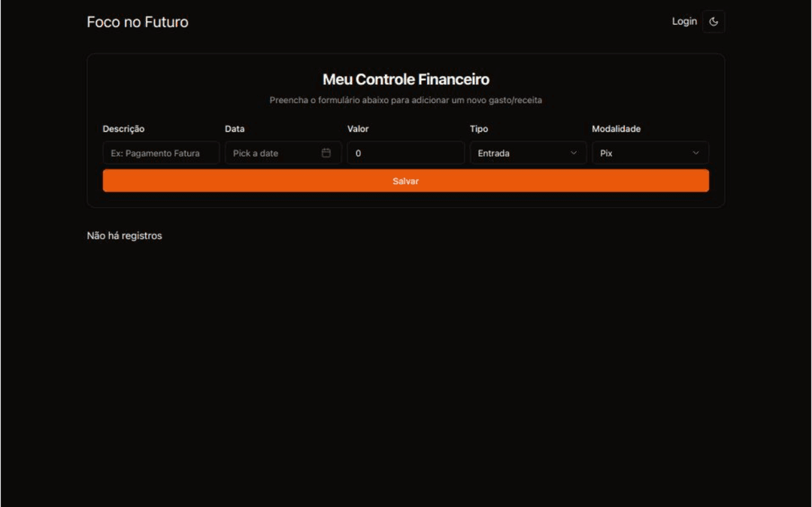
Task: Click the 'Não há registros' message
Action: 124,235
